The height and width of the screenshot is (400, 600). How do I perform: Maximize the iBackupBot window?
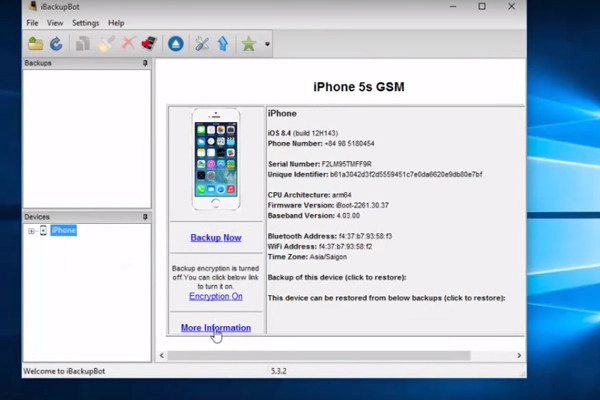(482, 6)
